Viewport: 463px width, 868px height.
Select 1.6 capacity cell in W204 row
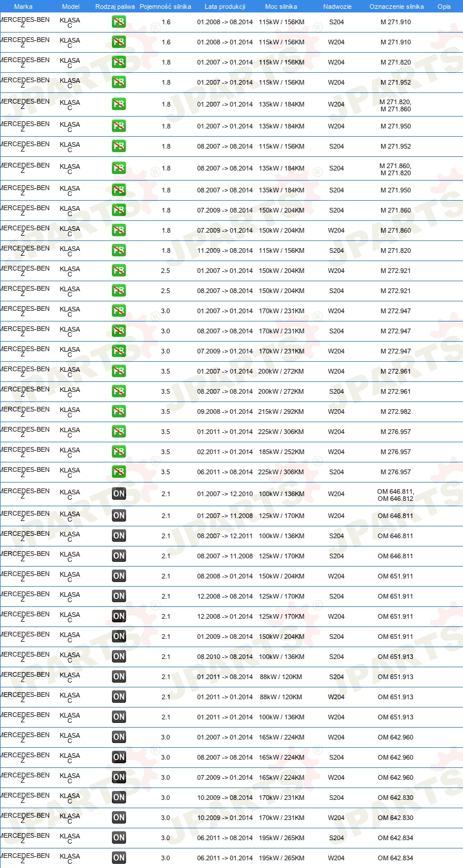coord(166,42)
